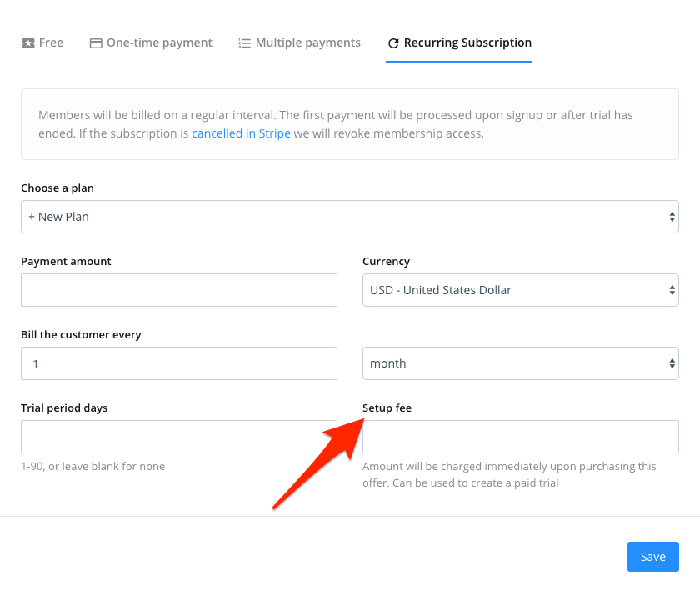
Task: Expand the Currency USD dropdown
Action: coord(521,290)
